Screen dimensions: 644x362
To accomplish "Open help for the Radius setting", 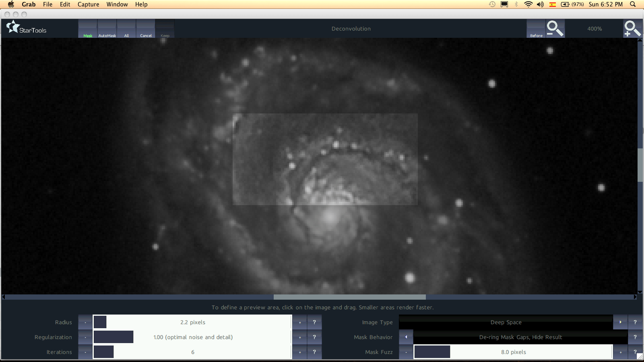I will [x=314, y=322].
